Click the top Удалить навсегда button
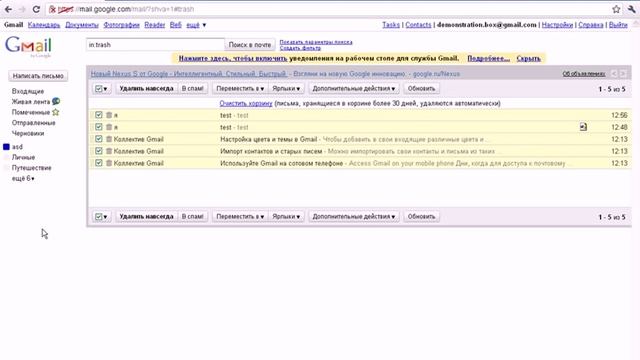 click(146, 88)
